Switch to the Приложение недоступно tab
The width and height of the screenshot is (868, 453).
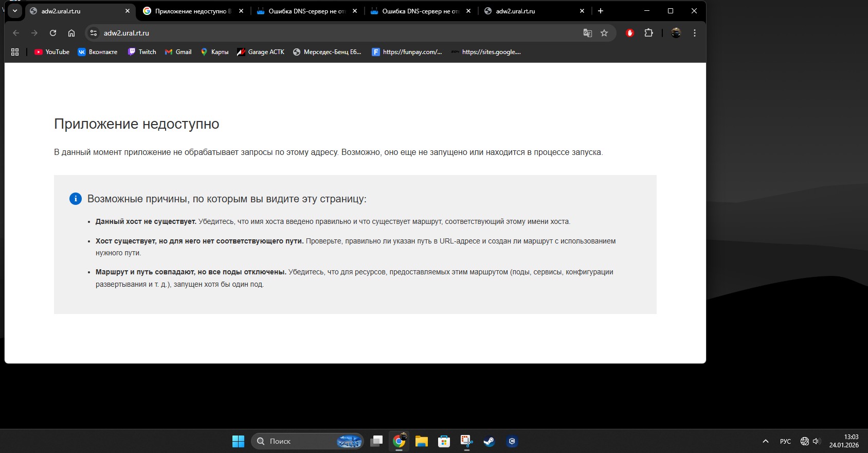(x=193, y=11)
